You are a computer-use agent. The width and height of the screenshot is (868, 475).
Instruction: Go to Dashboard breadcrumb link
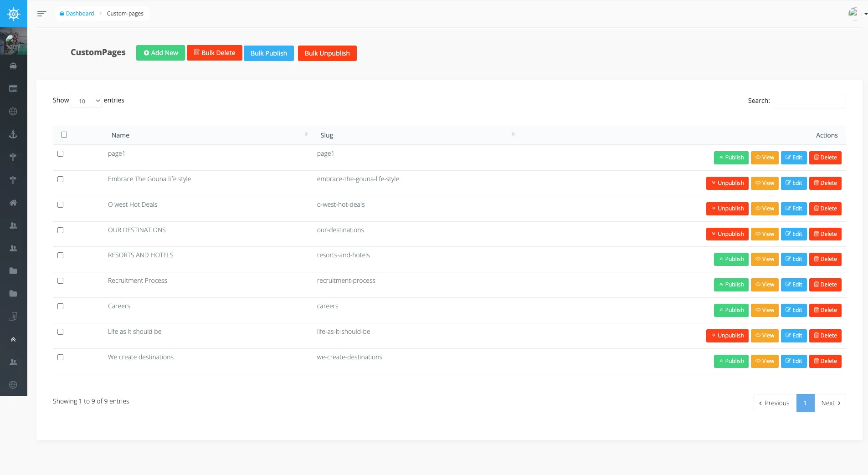tap(77, 14)
